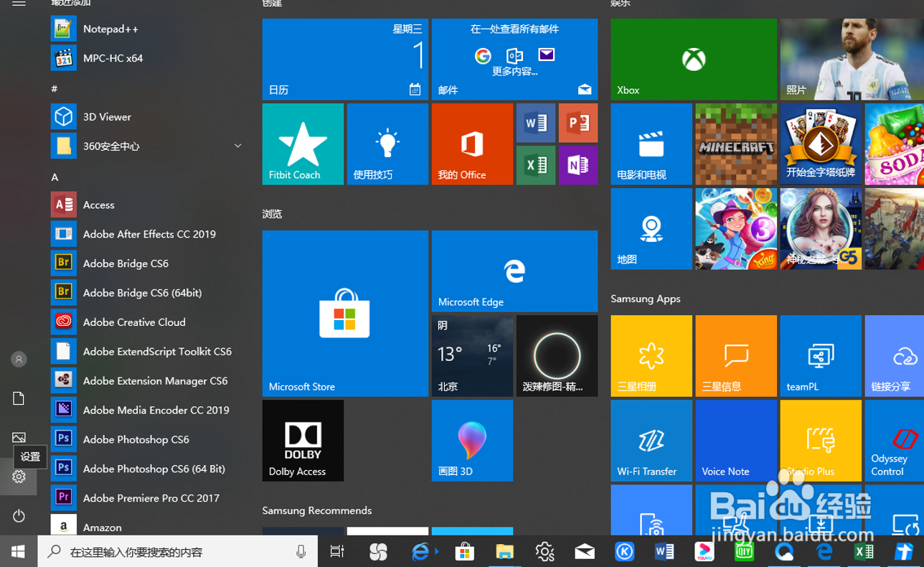Open the Voice Note tile
Image resolution: width=924 pixels, height=567 pixels.
[x=736, y=440]
